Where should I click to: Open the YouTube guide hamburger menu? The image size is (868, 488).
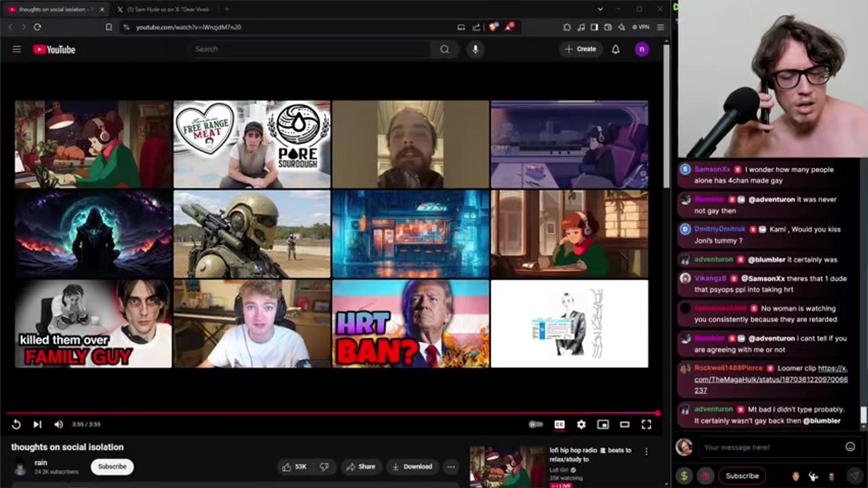coord(17,49)
